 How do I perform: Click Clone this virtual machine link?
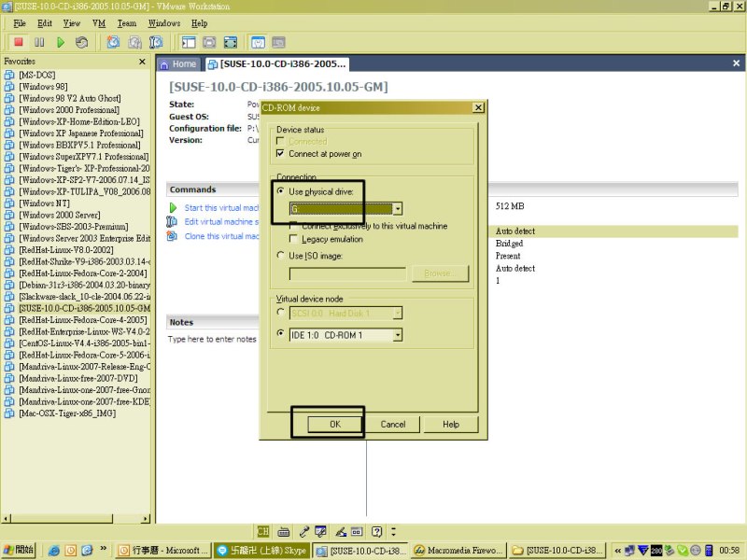tap(222, 236)
